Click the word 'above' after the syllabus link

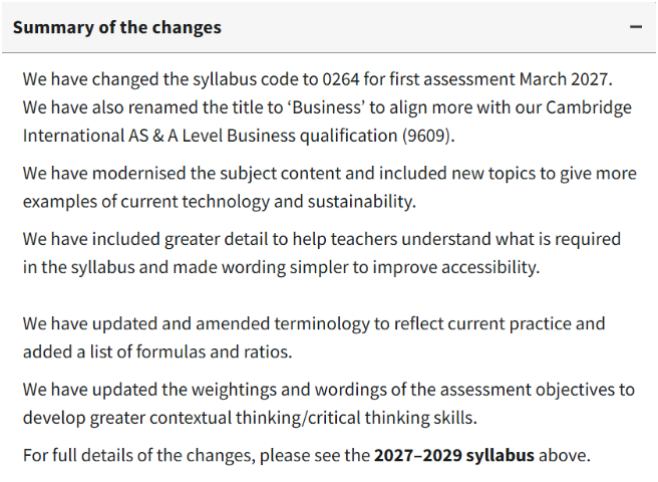562,455
